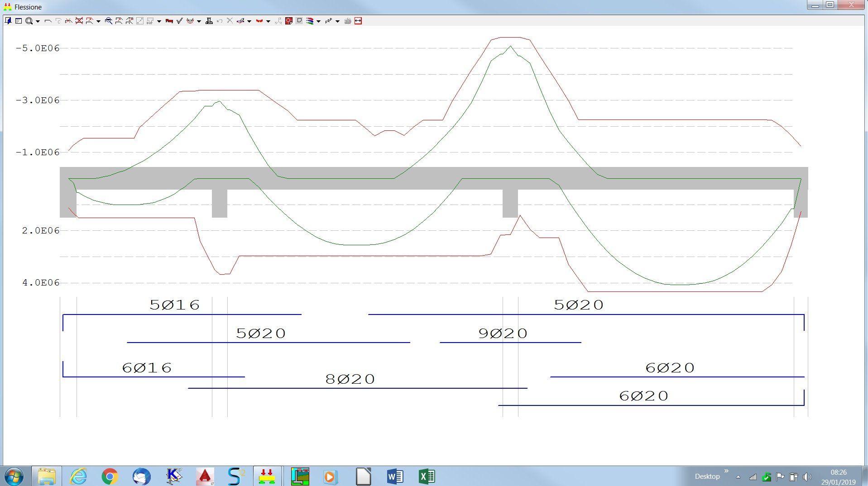Select the 9Ø20 rebar label
The width and height of the screenshot is (868, 486).
(x=503, y=334)
